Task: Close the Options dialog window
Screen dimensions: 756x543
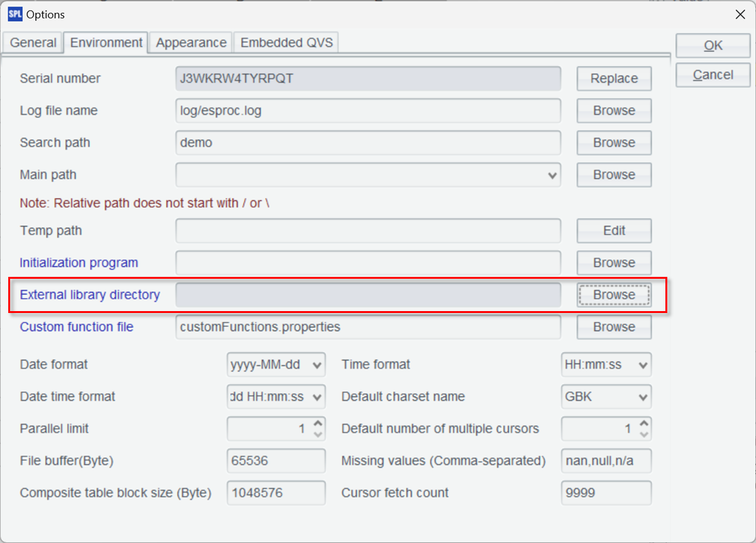Action: click(740, 14)
